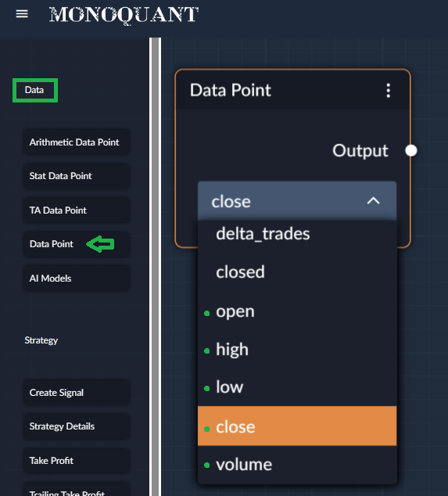Click the sidebar panel divider handle

(x=156, y=266)
